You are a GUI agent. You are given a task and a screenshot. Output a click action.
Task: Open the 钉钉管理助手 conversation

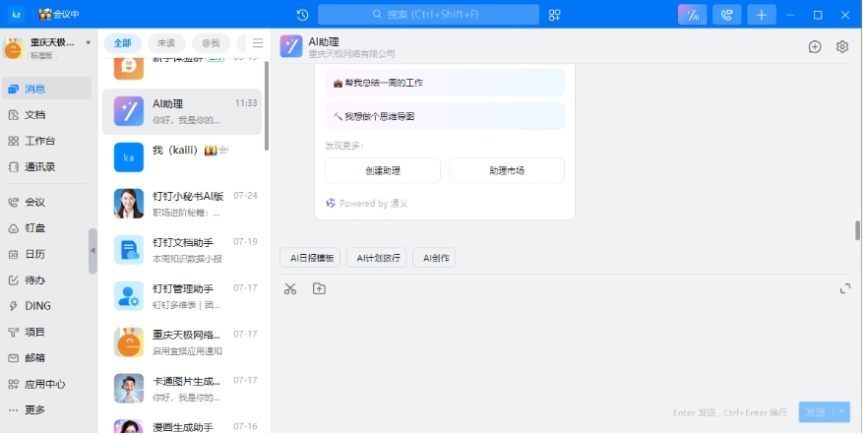182,296
